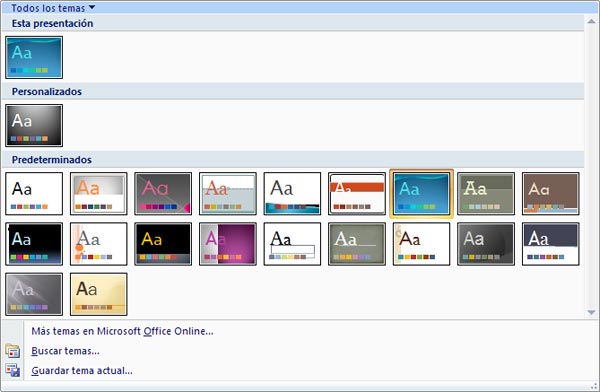Apply the gray-green theme with white underlined Aa
600x392 pixels.
point(357,244)
